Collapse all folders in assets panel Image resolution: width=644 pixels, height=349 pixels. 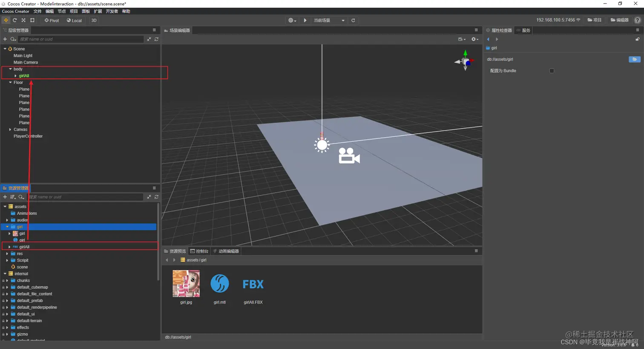point(149,197)
